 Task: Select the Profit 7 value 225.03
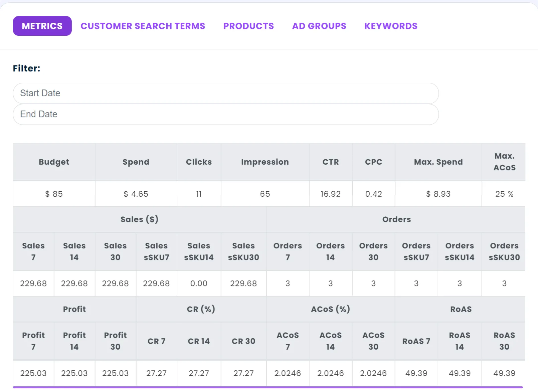[x=33, y=373]
